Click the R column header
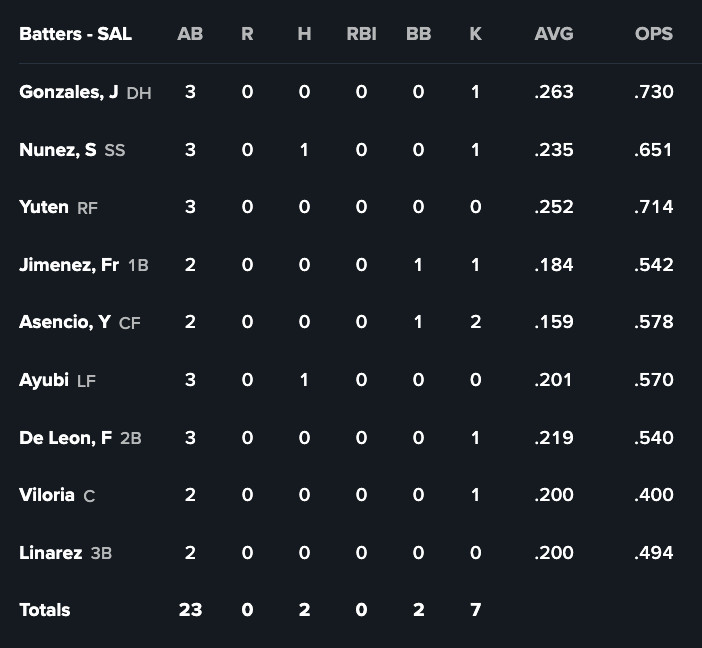 [x=247, y=34]
